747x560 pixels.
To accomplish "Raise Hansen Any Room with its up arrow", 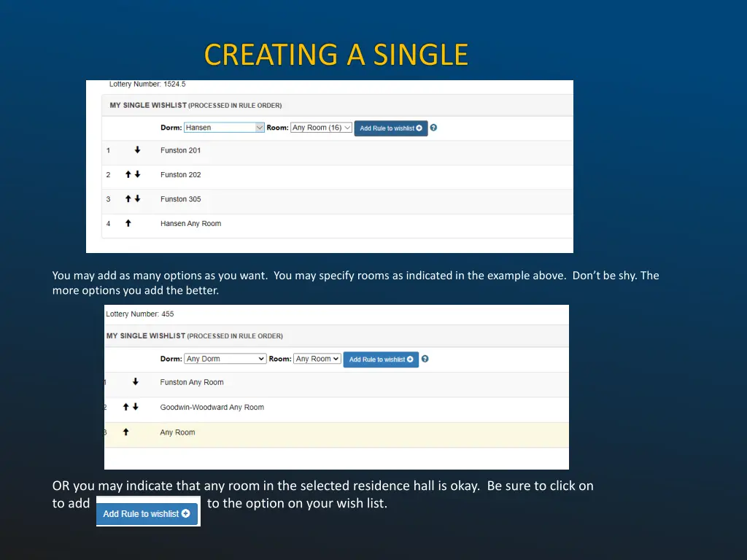I will 128,224.
